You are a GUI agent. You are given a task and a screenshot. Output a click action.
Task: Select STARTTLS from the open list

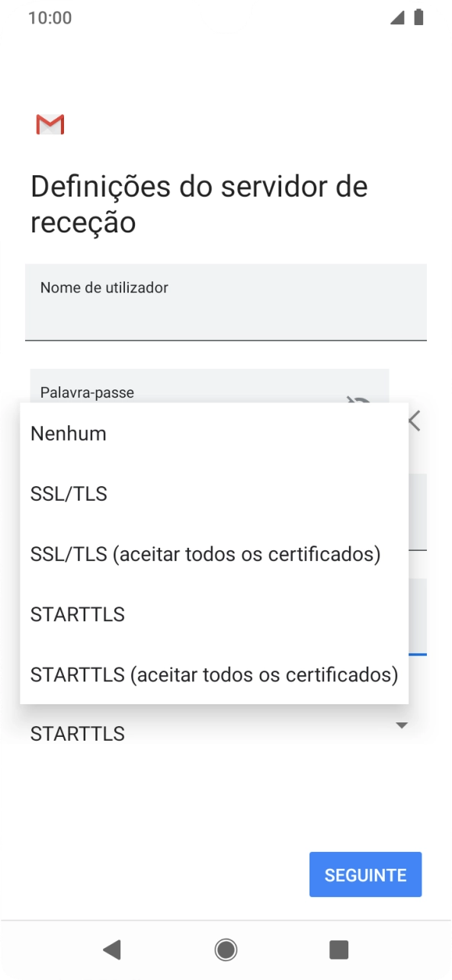coord(77,614)
